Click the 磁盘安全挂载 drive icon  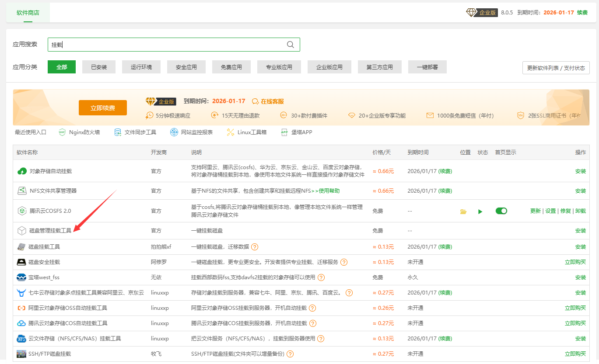click(x=21, y=262)
